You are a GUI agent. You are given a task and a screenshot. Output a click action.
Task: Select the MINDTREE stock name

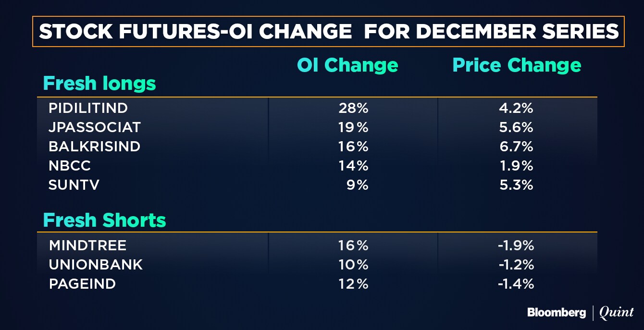point(87,245)
